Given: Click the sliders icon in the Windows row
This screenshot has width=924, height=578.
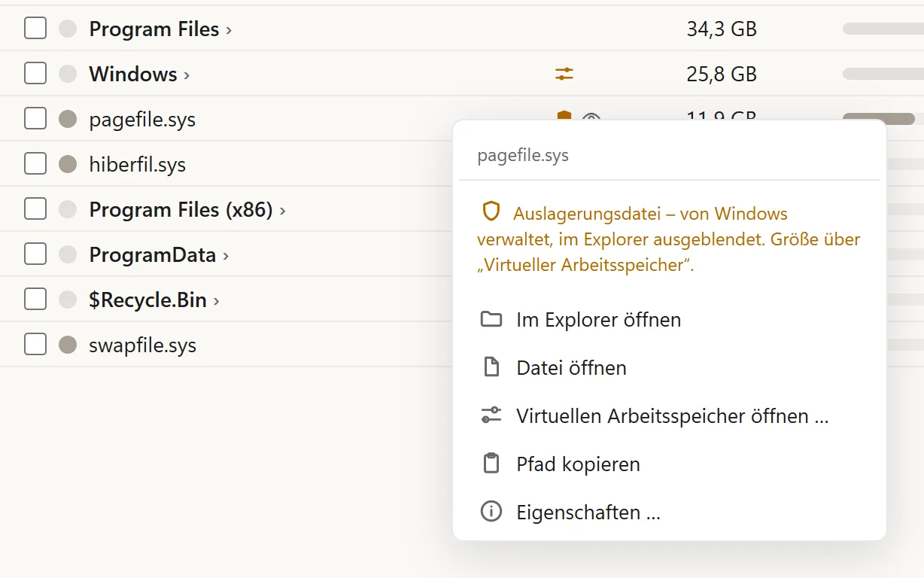Looking at the screenshot, I should coord(564,74).
